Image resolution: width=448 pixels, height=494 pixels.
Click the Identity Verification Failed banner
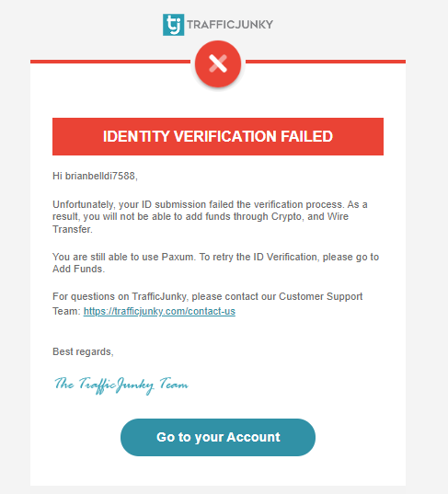pyautogui.click(x=218, y=136)
